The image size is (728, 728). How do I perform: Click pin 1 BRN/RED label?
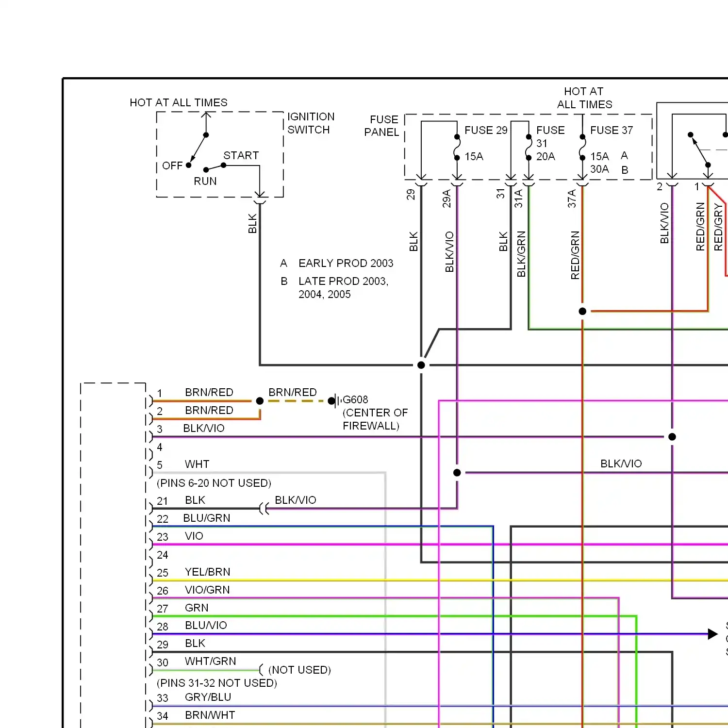(209, 392)
